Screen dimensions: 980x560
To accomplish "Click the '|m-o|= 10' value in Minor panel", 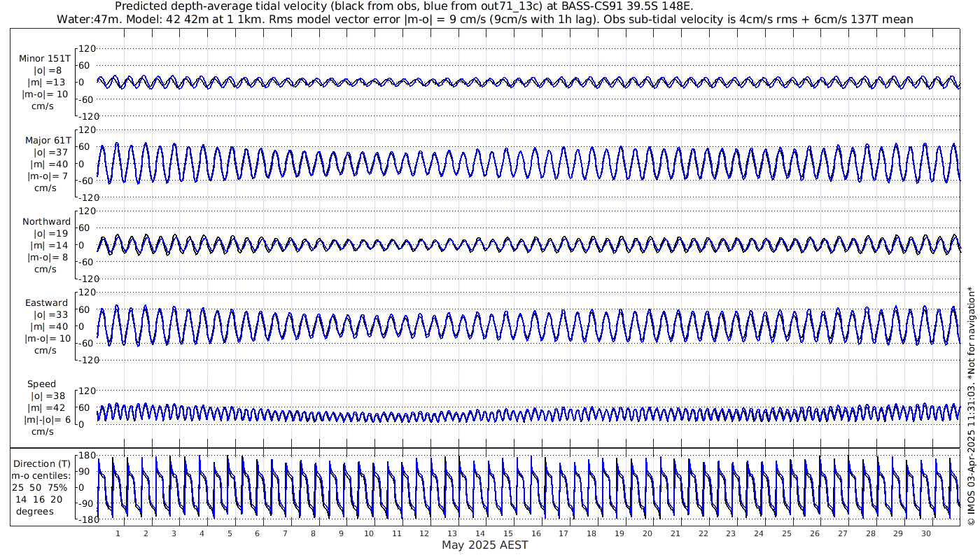I will click(x=45, y=94).
